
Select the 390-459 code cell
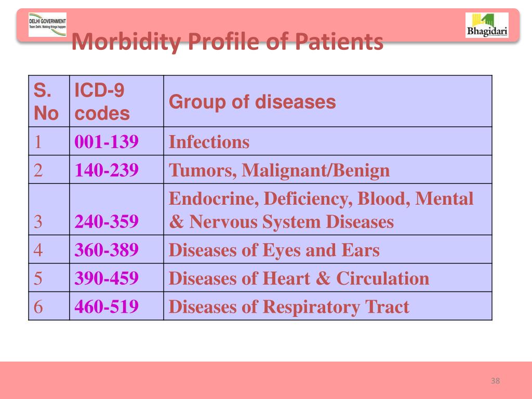pos(107,278)
